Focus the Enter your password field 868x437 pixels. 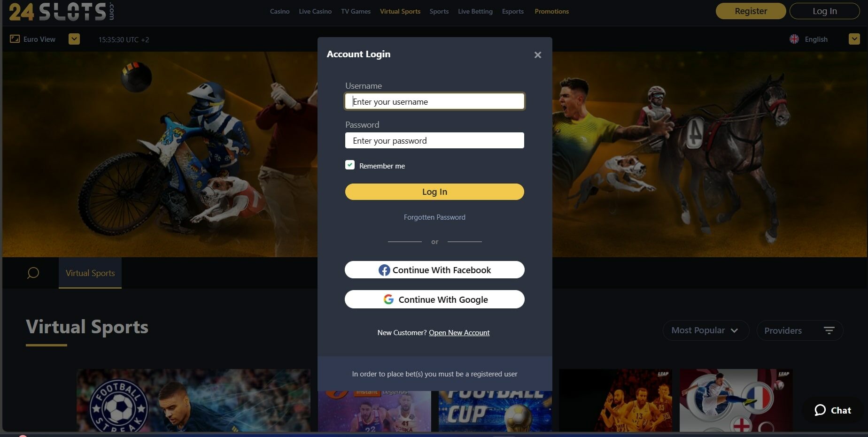coord(434,140)
